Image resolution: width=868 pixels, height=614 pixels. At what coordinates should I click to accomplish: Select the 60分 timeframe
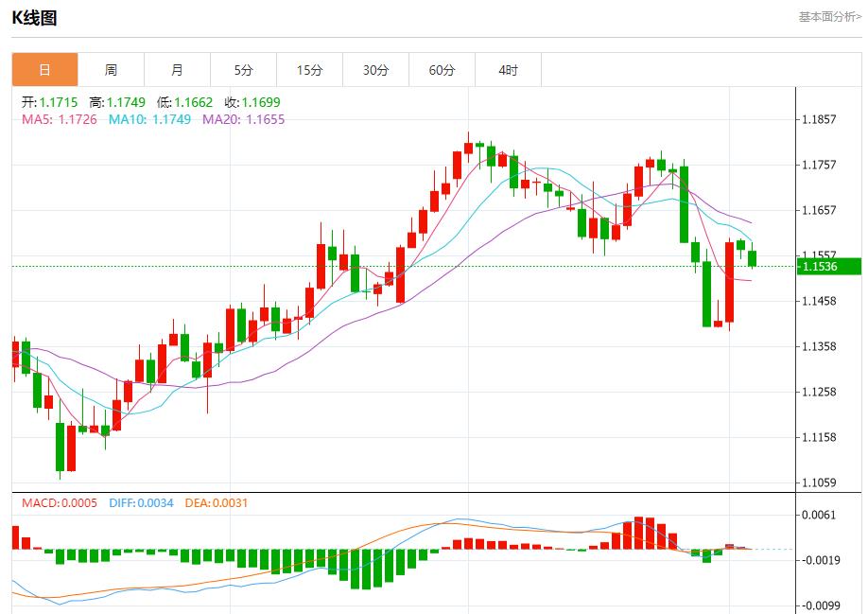(x=442, y=68)
